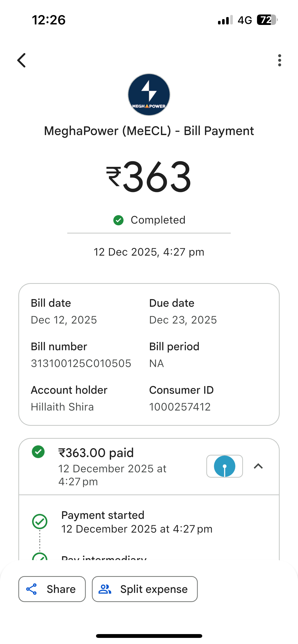Tap the Pay intermediary step checkmark
Viewport: 298px width, 644px height.
tap(40, 558)
